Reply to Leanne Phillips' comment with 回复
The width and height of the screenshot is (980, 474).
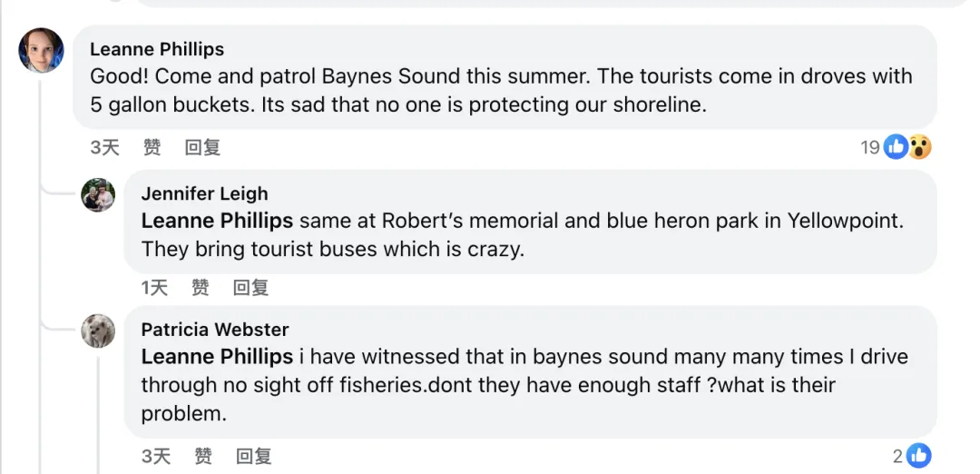(x=202, y=147)
